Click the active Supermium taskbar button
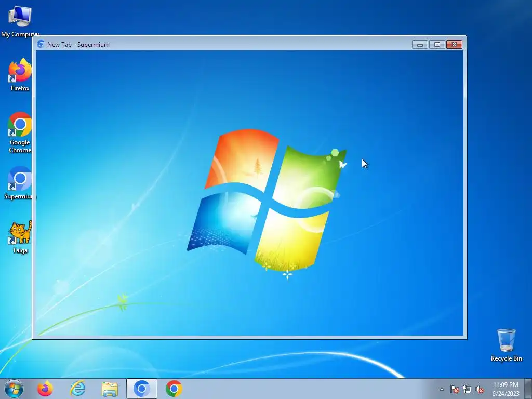The height and width of the screenshot is (399, 532). tap(142, 389)
